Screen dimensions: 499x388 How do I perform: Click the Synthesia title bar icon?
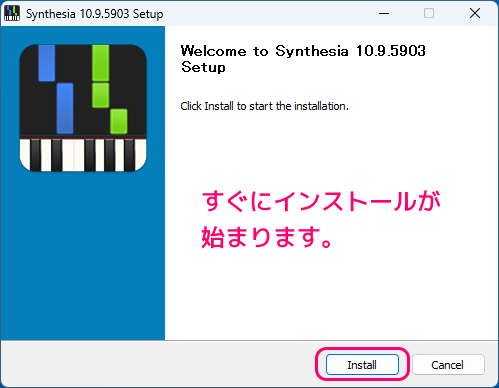click(12, 13)
